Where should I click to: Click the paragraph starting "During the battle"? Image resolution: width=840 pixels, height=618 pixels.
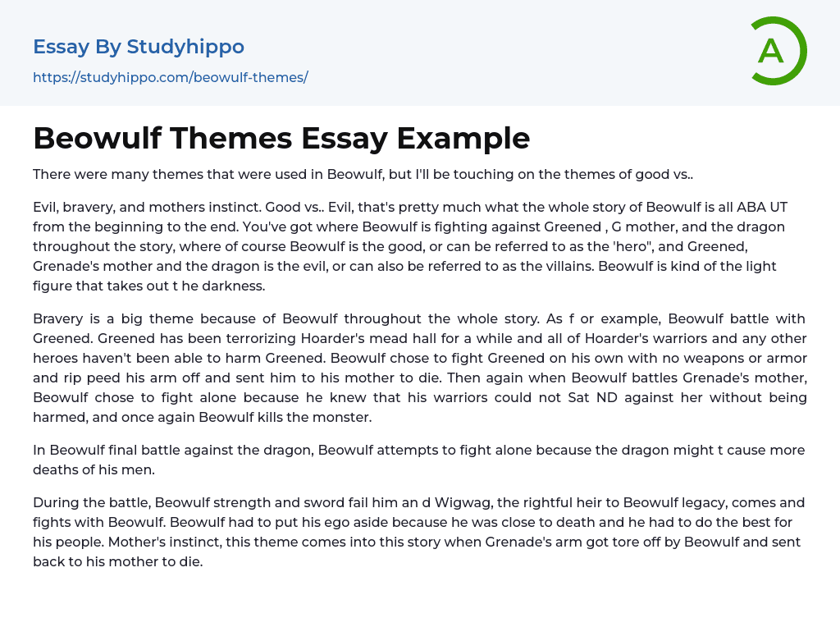pos(418,532)
